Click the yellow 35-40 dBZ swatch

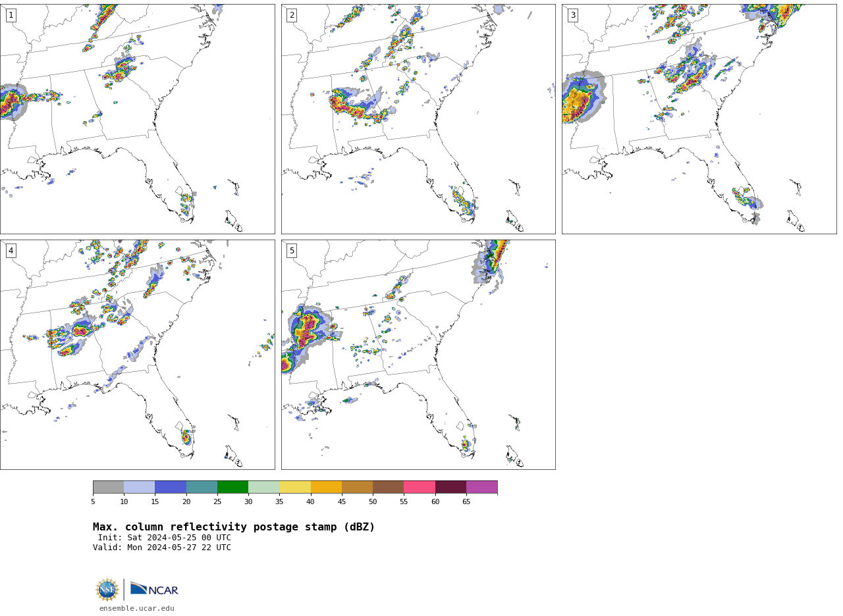point(295,487)
